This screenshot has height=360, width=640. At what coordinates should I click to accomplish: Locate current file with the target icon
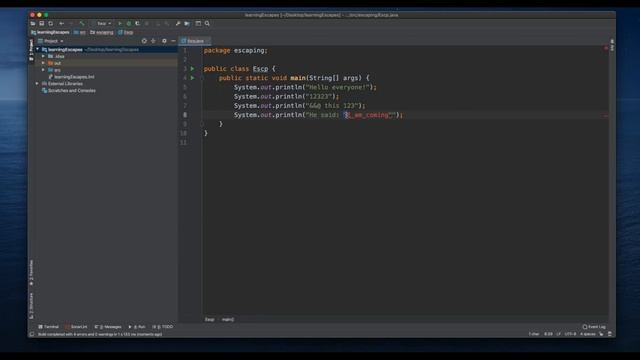pos(144,41)
